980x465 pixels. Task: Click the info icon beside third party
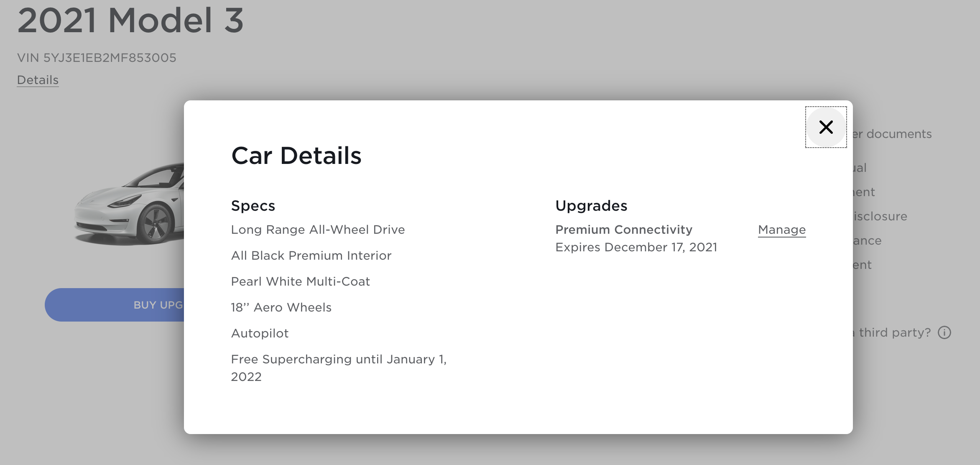(x=944, y=332)
